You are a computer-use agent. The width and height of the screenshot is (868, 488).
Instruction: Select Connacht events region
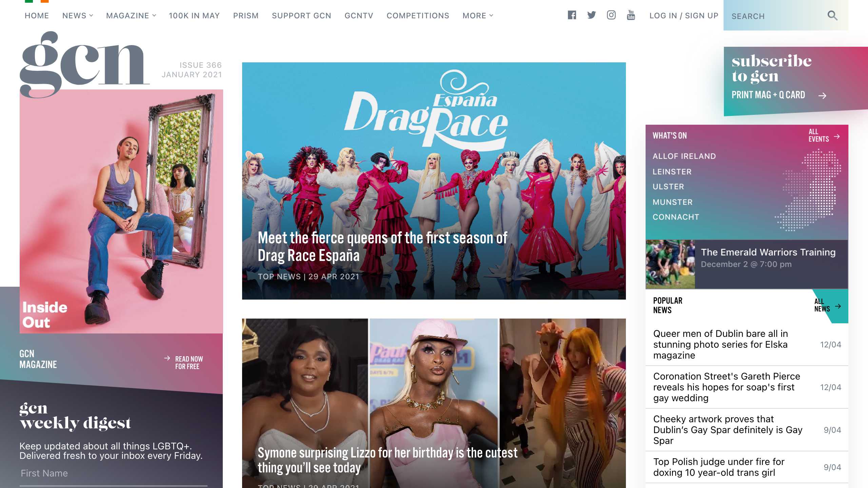pos(676,217)
